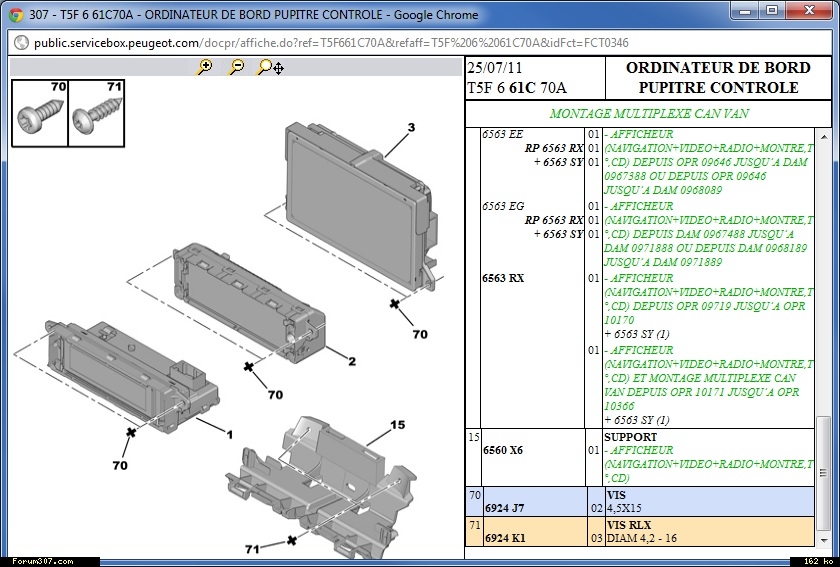Click RP 6563 RX under 6563 EE
840x567 pixels.
coord(554,148)
